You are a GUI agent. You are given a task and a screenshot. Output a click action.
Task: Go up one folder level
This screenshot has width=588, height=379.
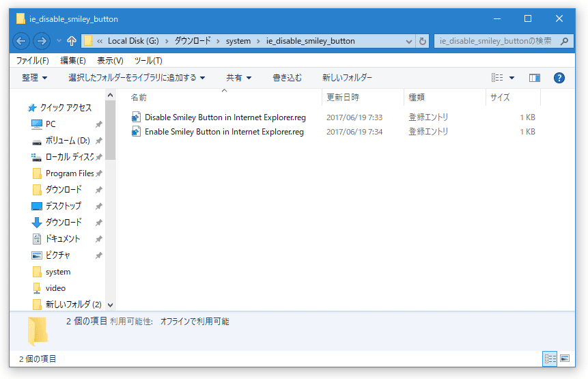[x=71, y=41]
